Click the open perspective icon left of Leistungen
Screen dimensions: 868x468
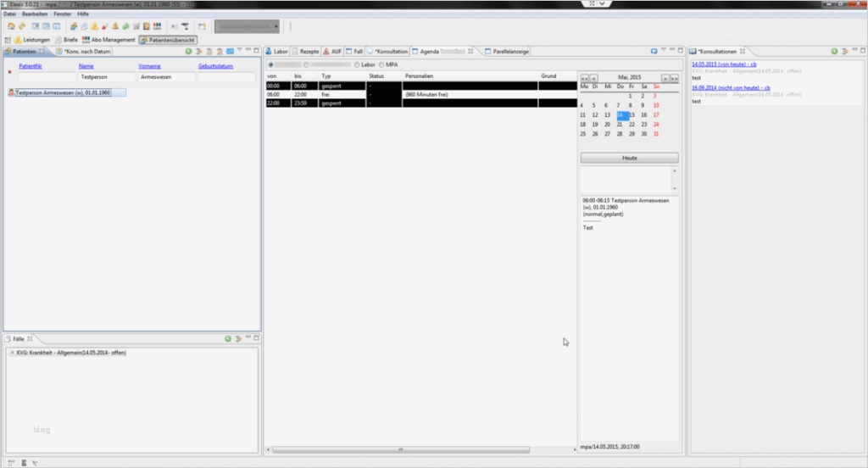8,40
